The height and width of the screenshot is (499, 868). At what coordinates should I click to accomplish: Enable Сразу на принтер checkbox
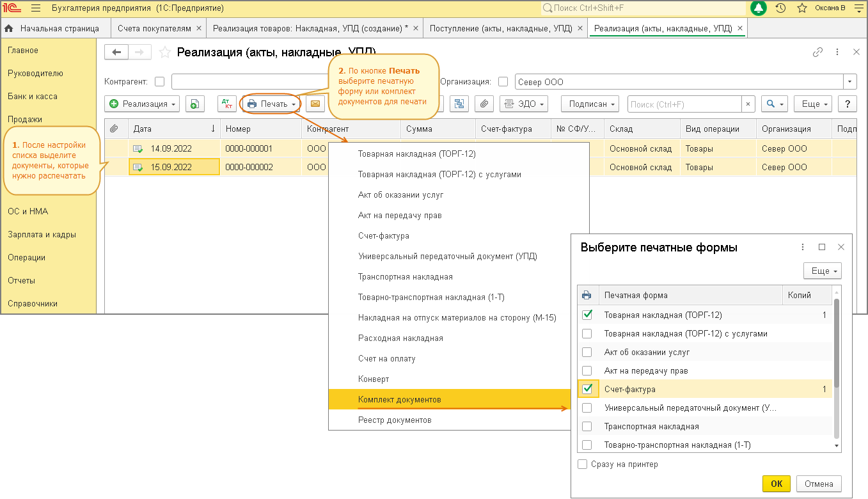pos(582,464)
